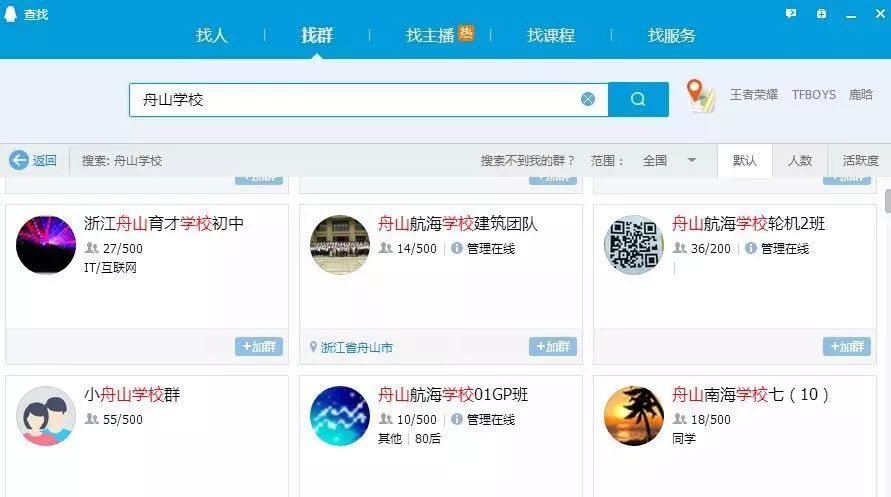Click members icon beside 36/200
Image resolution: width=891 pixels, height=497 pixels.
click(x=680, y=248)
